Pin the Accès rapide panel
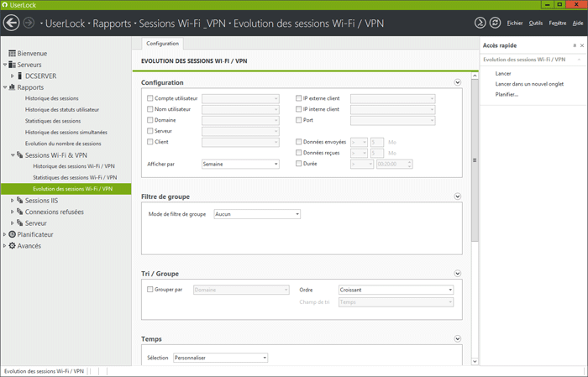This screenshot has width=588, height=377. click(x=575, y=45)
